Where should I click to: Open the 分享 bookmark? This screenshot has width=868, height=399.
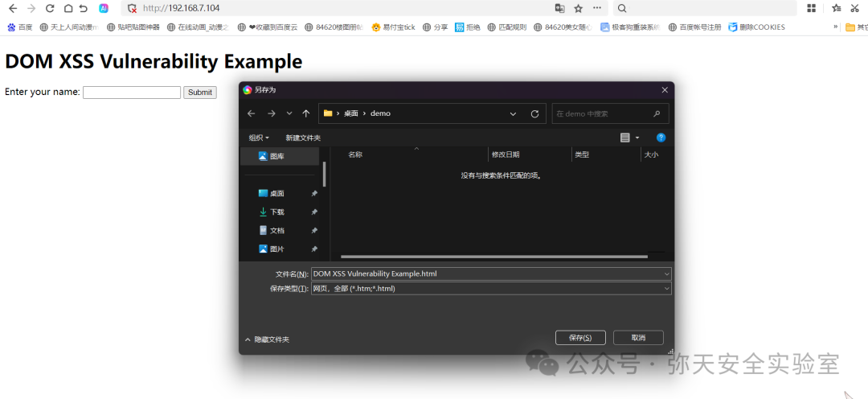(435, 27)
